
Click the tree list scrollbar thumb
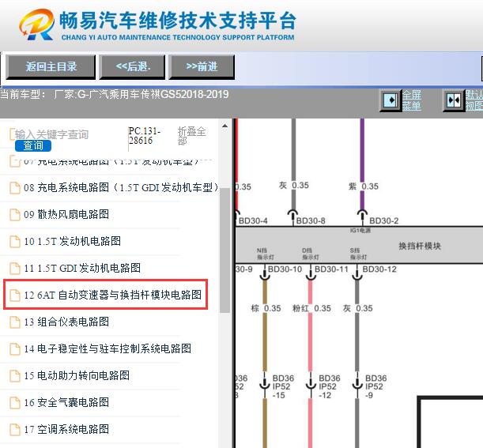pos(225,250)
